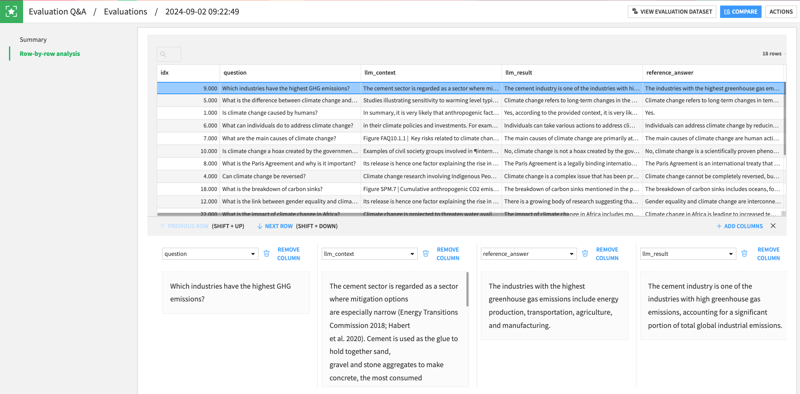Click the trash icon beside llm_result dropdown
The height and width of the screenshot is (394, 800).
click(x=744, y=254)
